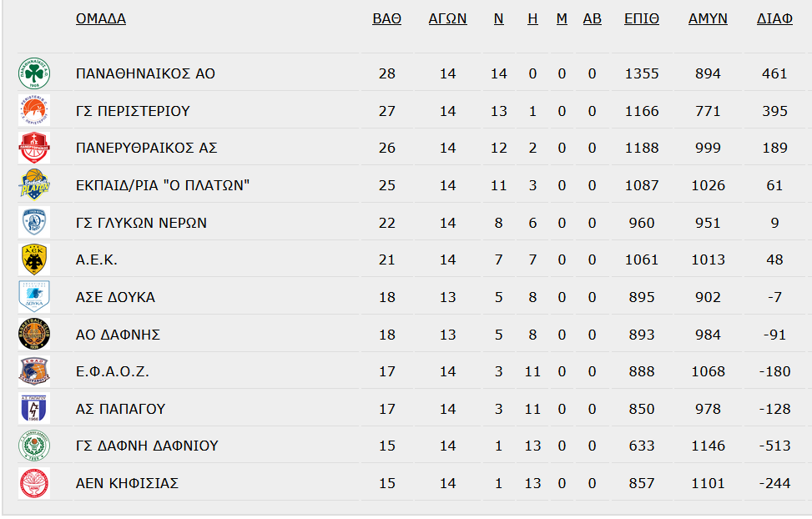The height and width of the screenshot is (519, 812).
Task: Click the A.E.K. yellow eagle crest
Action: (x=34, y=259)
